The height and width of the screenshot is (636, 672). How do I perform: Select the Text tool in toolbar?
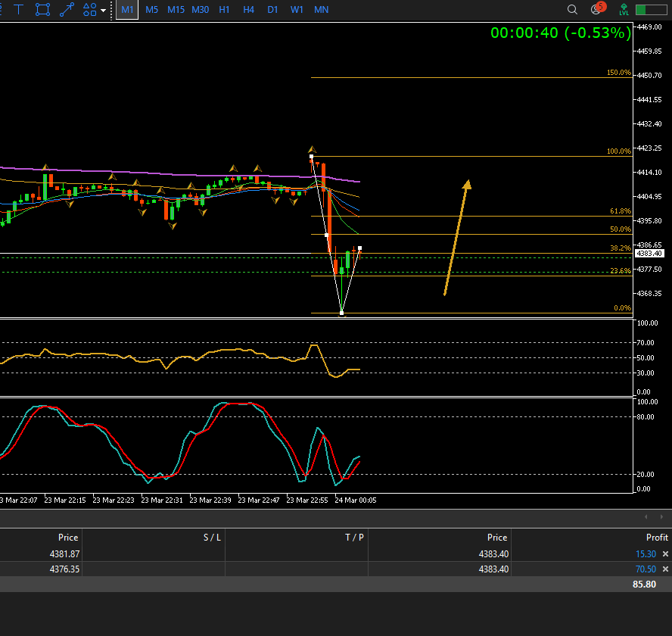19,10
